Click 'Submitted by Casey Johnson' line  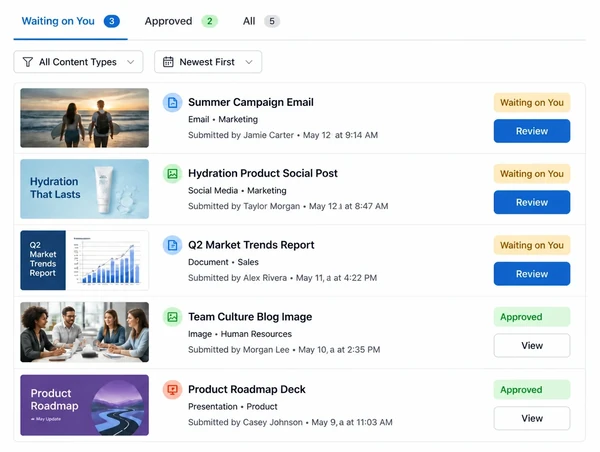coord(290,422)
